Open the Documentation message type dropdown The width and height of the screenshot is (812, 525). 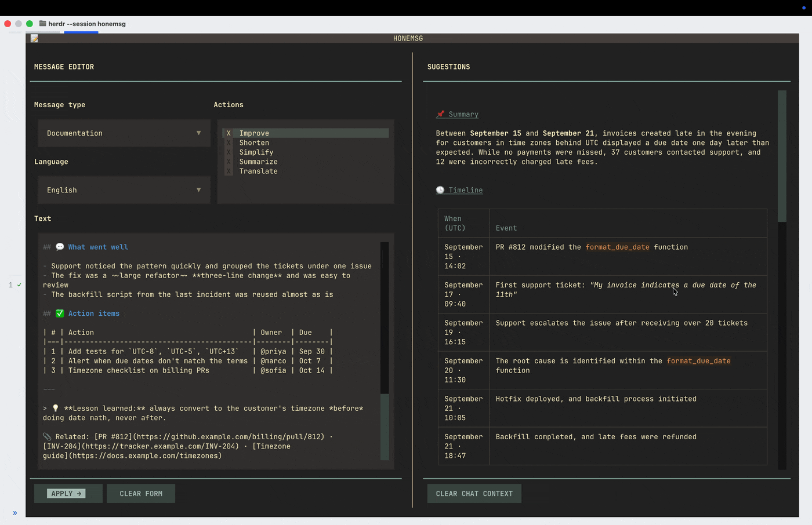coord(124,133)
